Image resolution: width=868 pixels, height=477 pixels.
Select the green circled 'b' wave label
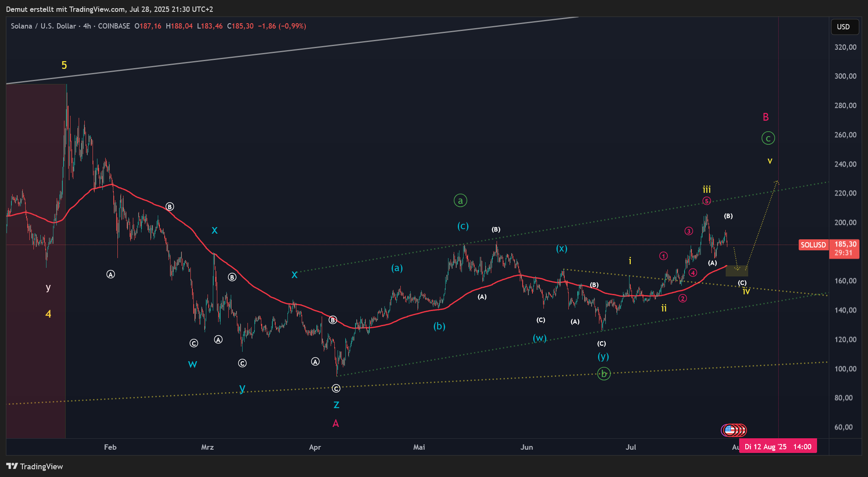[604, 373]
